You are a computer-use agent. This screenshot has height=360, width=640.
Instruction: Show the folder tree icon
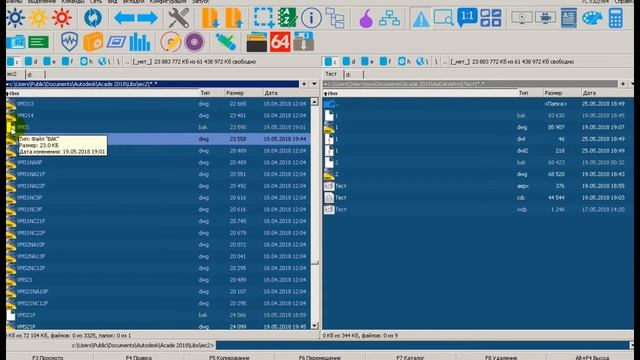click(335, 18)
